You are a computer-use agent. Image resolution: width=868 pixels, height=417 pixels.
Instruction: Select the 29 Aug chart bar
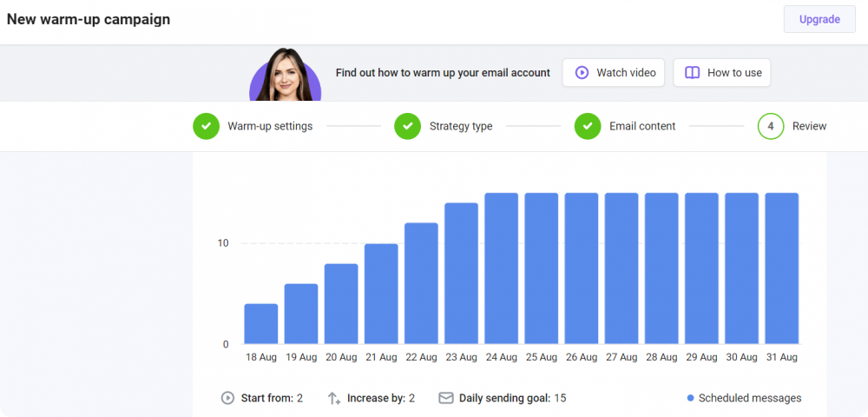[702, 268]
